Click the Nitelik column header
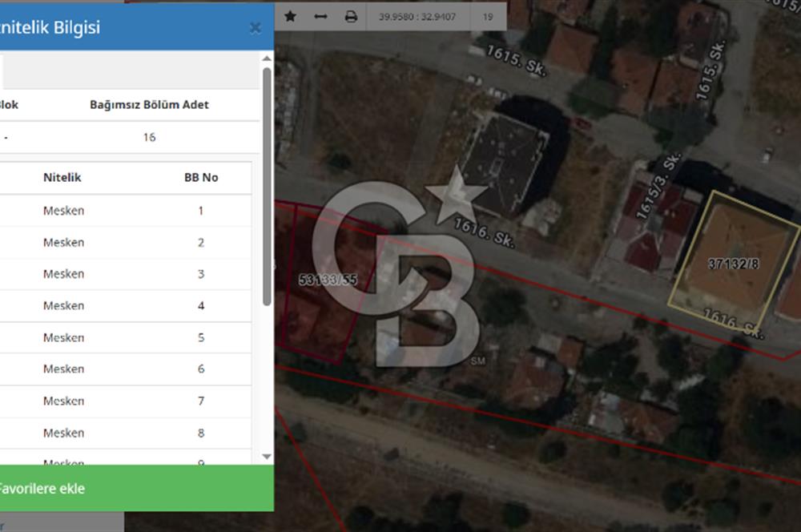801x532 pixels. coord(62,177)
